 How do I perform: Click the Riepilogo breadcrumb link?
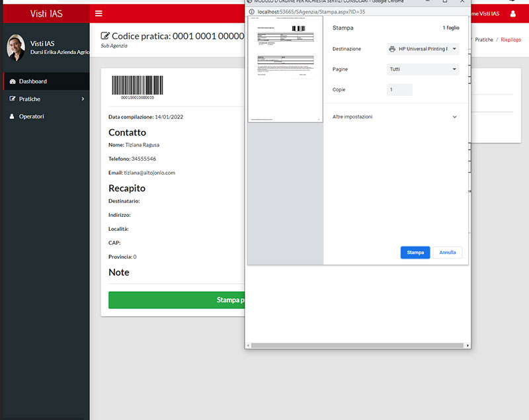click(x=510, y=40)
